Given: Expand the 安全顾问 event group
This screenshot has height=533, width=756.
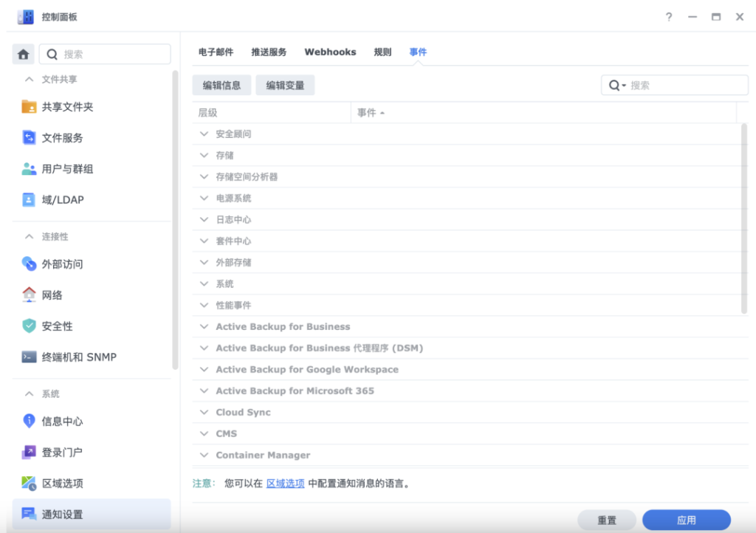Looking at the screenshot, I should click(x=205, y=134).
